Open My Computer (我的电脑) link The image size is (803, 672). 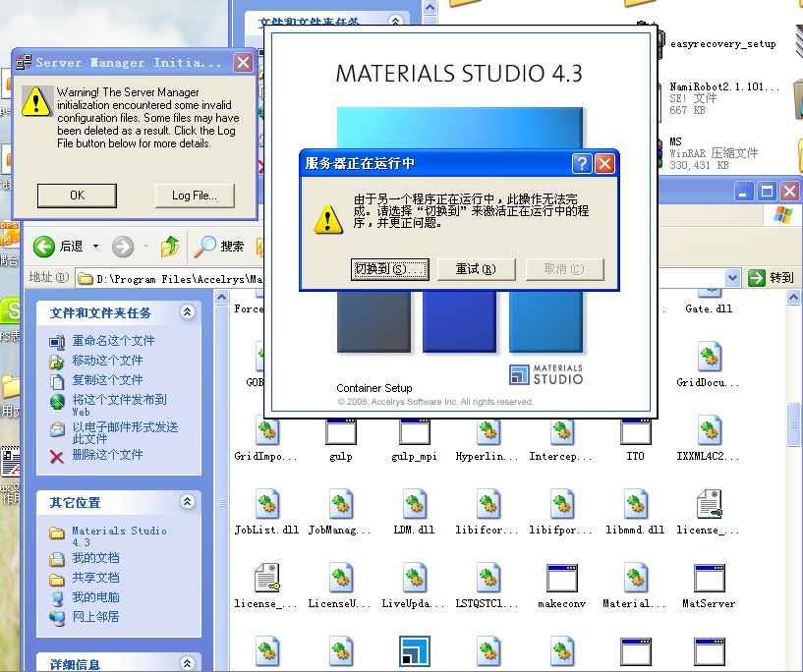[x=95, y=597]
